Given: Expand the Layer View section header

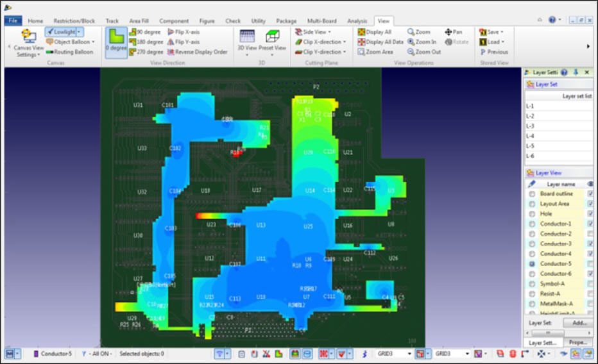Looking at the screenshot, I should (559, 173).
